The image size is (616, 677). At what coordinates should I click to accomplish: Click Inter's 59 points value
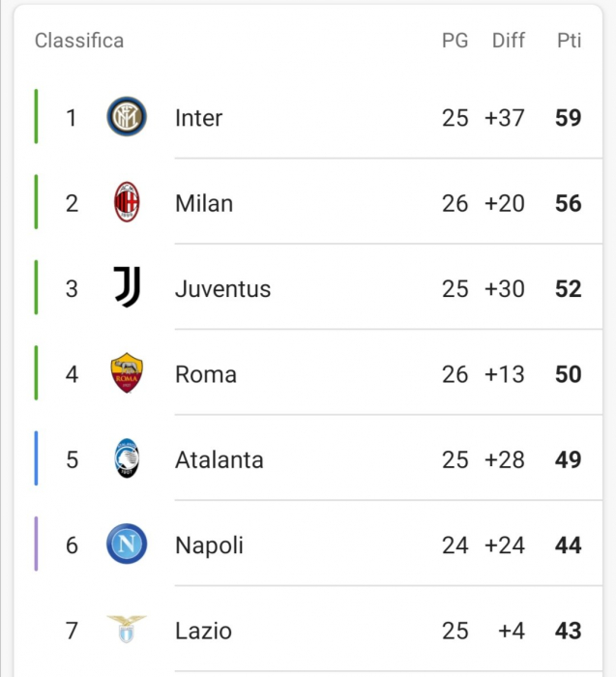coord(568,118)
